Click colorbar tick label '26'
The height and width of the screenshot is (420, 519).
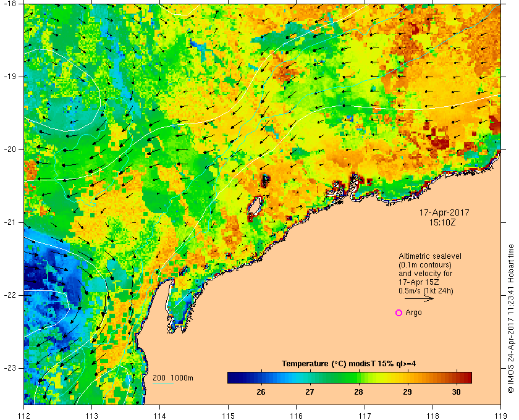coord(261,392)
